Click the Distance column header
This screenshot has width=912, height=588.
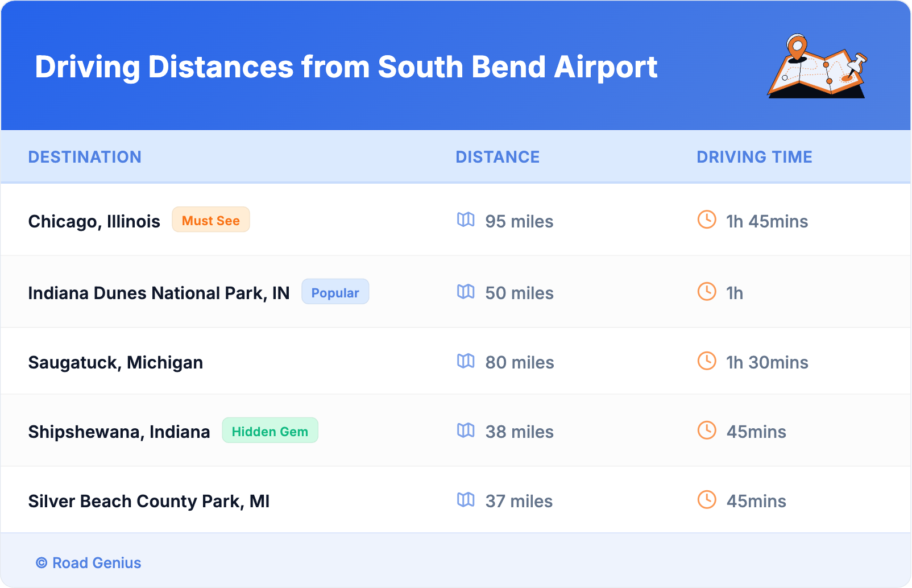[498, 157]
